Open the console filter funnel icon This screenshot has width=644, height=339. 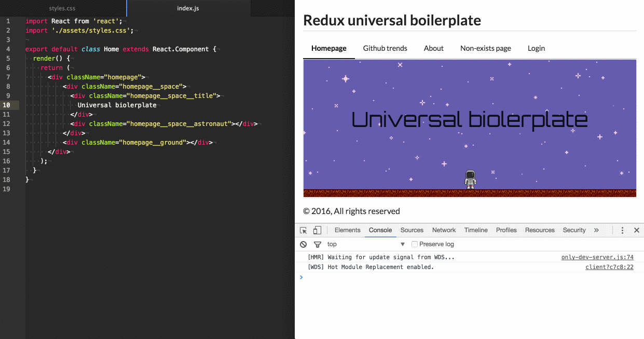[318, 244]
